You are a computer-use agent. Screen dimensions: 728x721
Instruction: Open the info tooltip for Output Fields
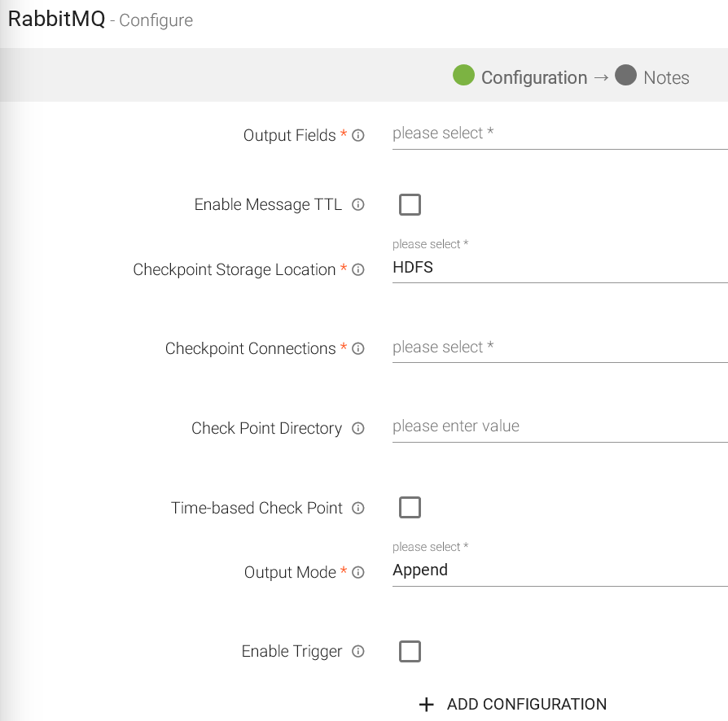pos(357,135)
